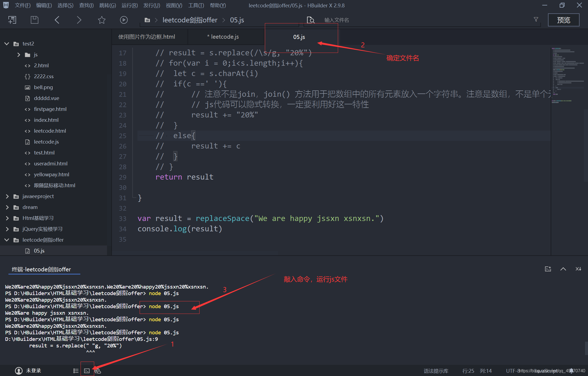Click the file search magnifier icon

pos(311,20)
